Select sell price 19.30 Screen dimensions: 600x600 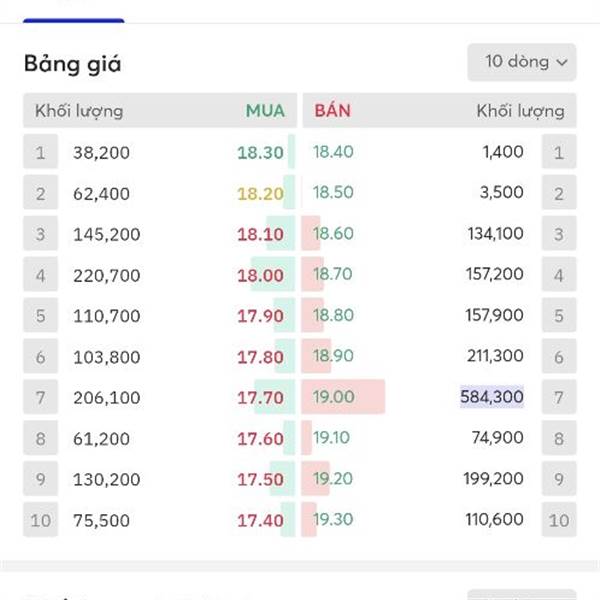(x=333, y=520)
